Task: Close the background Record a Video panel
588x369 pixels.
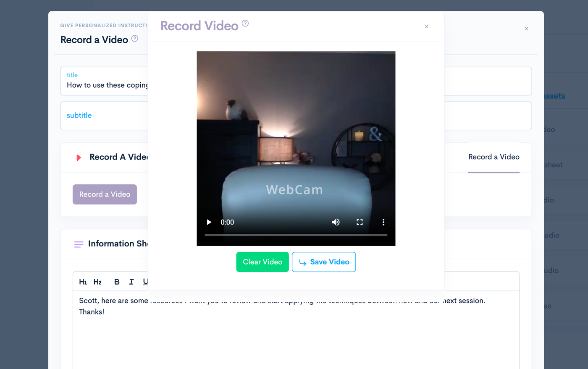Action: coord(526,29)
